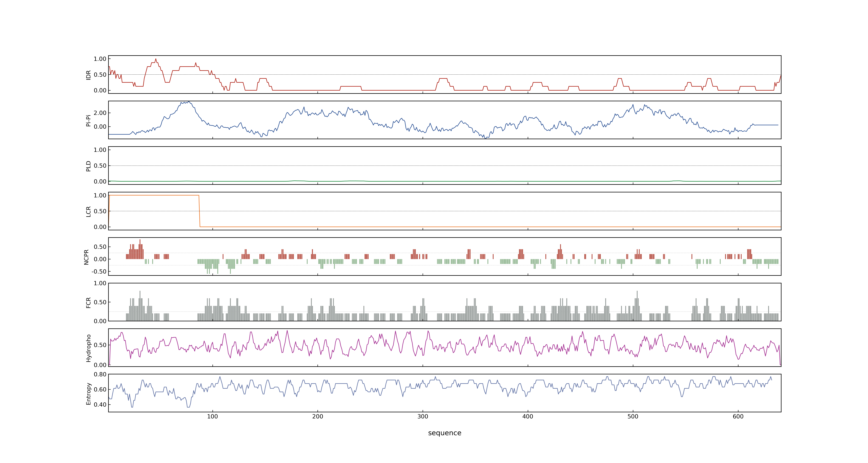
Task: Select x-axis tick label 300
Action: [423, 416]
